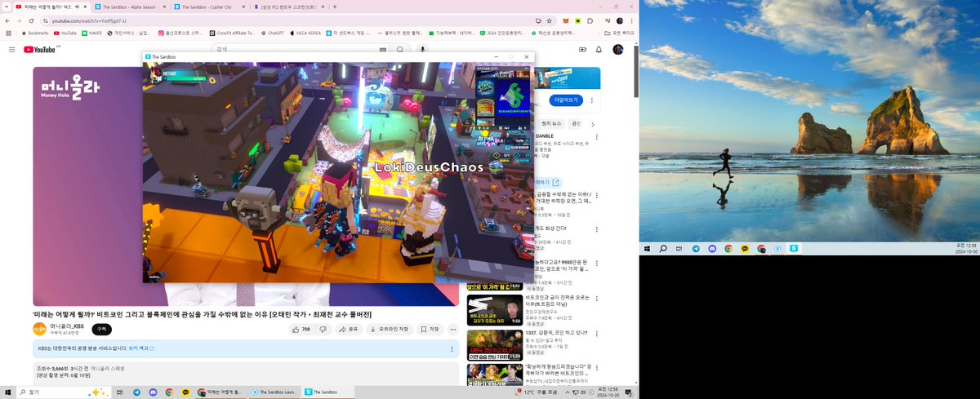Click the 오프라인 저장 download button
Screen dimensions: 980x399
tap(390, 330)
